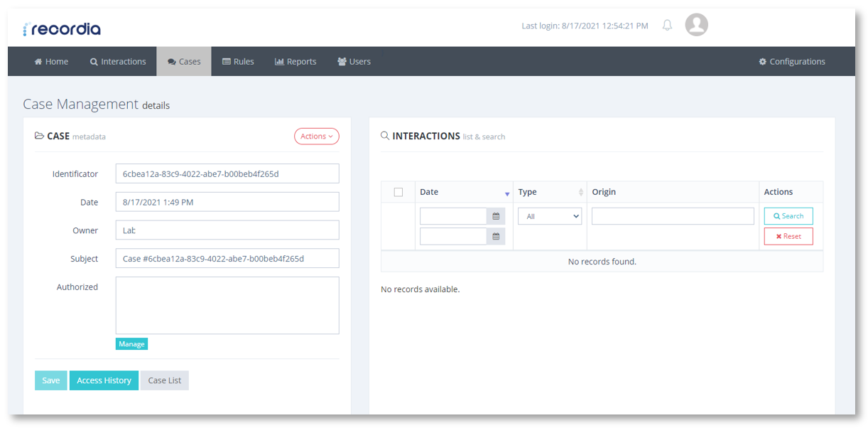Open the Rules menu
The width and height of the screenshot is (868, 428).
coord(238,62)
